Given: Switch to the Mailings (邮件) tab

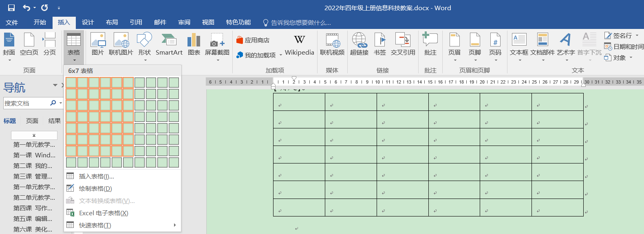Looking at the screenshot, I should pyautogui.click(x=160, y=22).
